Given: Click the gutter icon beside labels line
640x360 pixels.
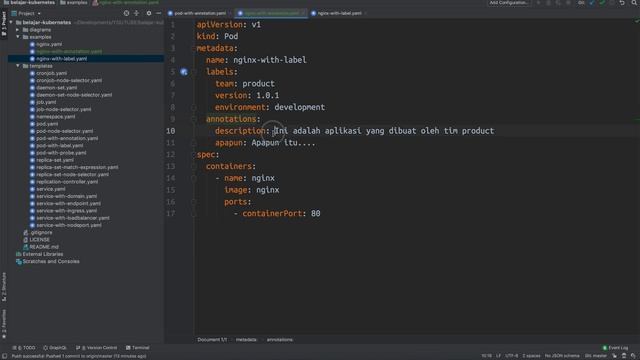Looking at the screenshot, I should pyautogui.click(x=184, y=72).
